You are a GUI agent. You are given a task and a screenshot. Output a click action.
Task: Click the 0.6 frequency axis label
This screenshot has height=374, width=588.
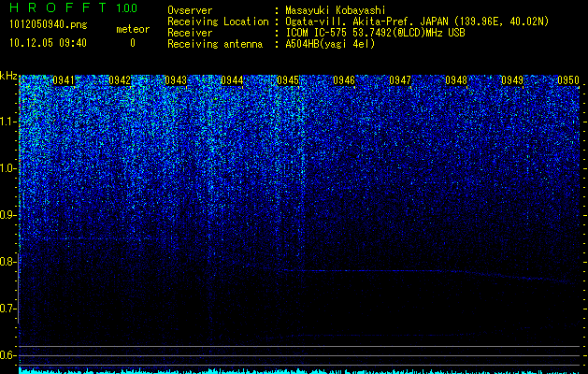[x=8, y=355]
